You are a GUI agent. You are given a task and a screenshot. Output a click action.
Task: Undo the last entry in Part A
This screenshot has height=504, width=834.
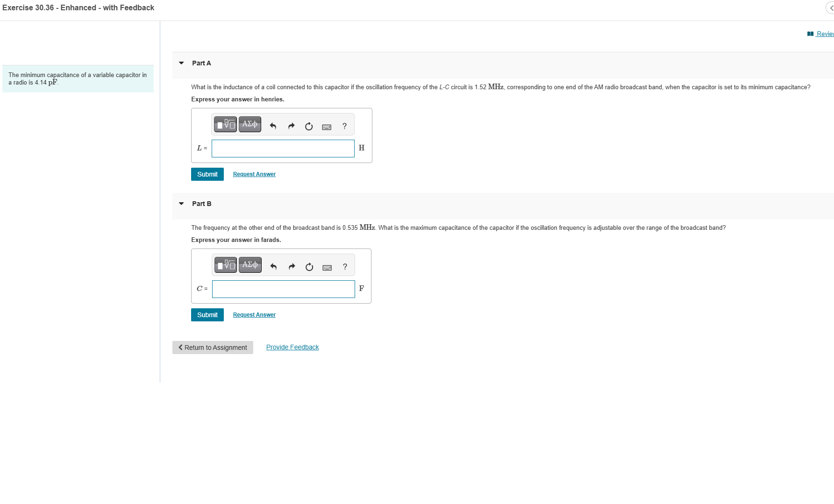coord(273,126)
